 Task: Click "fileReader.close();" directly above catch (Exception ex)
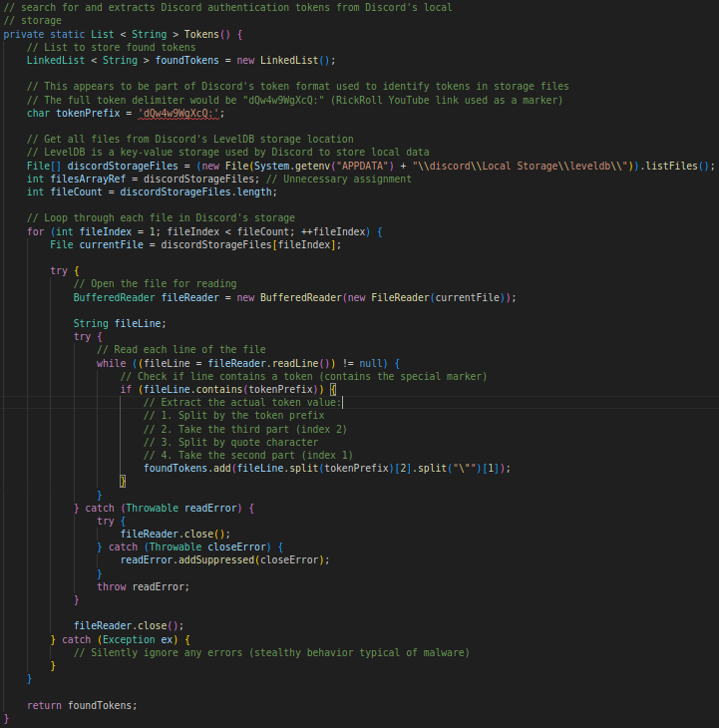(129, 626)
